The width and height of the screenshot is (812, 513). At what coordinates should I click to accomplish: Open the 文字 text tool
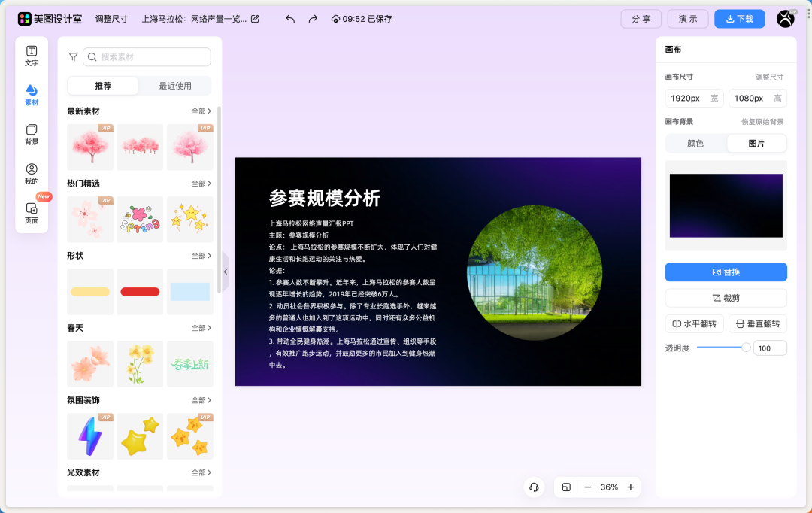click(x=32, y=56)
